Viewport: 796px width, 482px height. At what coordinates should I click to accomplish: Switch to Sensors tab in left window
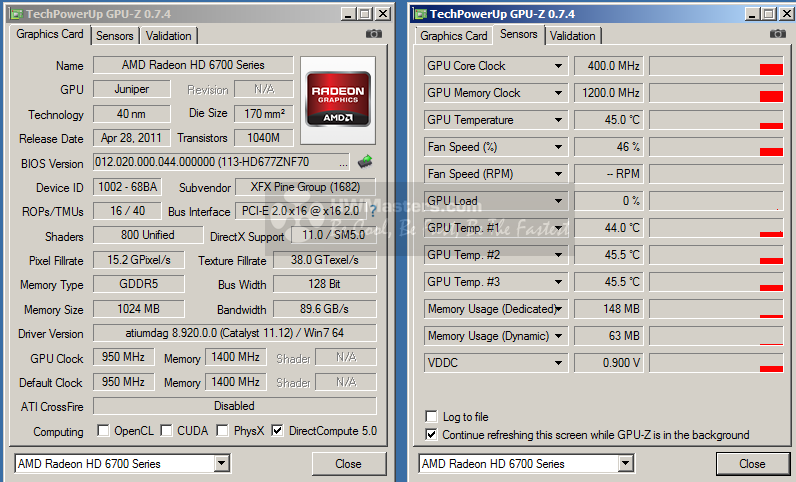click(x=115, y=35)
